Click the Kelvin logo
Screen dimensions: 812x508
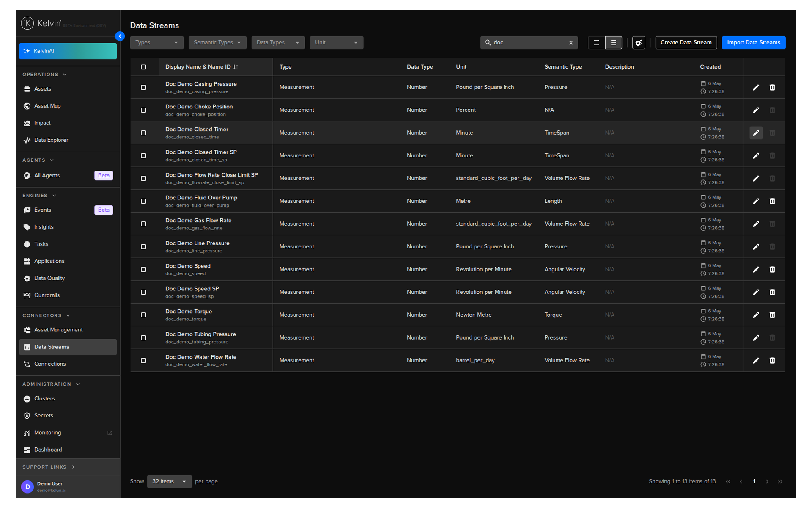click(x=41, y=23)
